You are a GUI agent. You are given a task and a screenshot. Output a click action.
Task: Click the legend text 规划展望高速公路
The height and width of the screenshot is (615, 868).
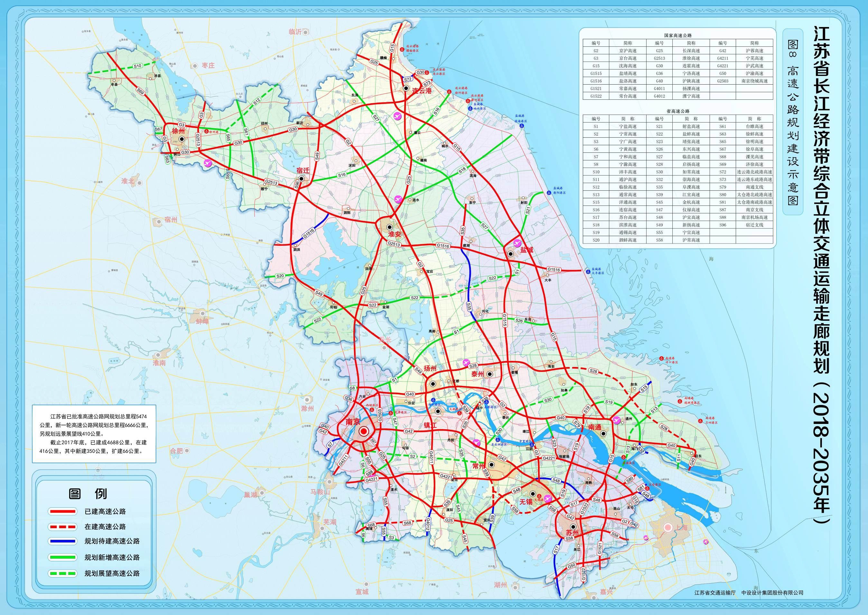(x=112, y=573)
